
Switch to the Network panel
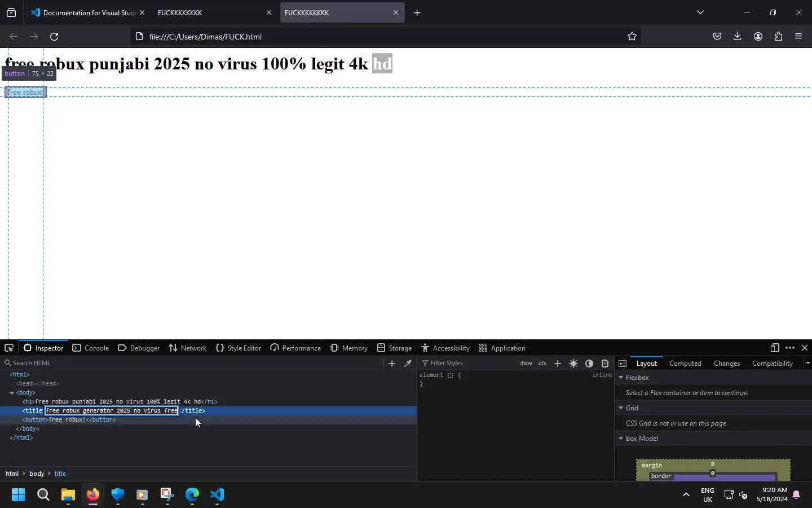(188, 348)
